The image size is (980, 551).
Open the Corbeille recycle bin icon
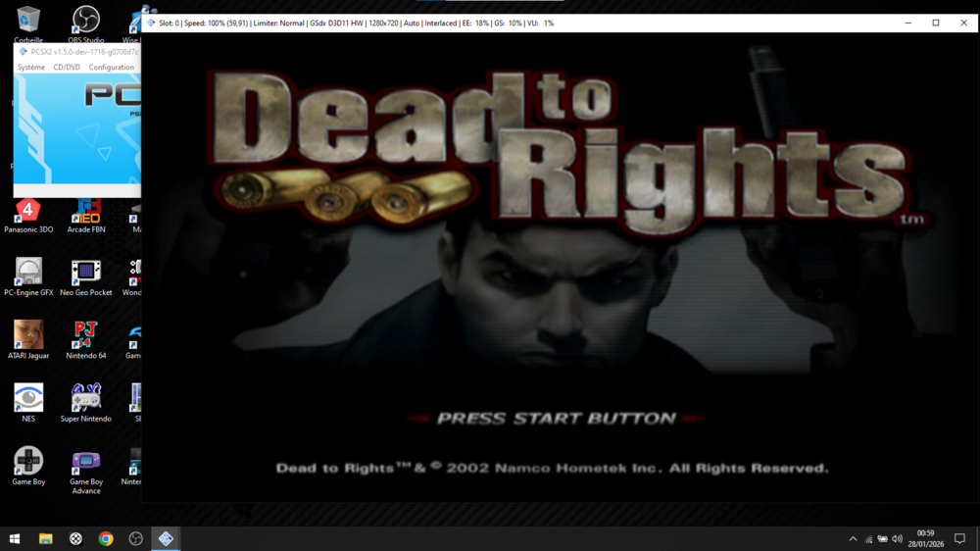(x=28, y=20)
